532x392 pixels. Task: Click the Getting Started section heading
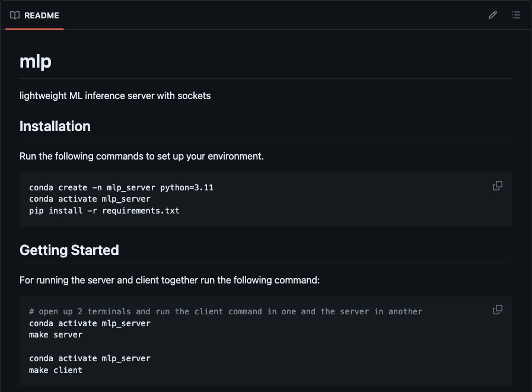pyautogui.click(x=69, y=250)
